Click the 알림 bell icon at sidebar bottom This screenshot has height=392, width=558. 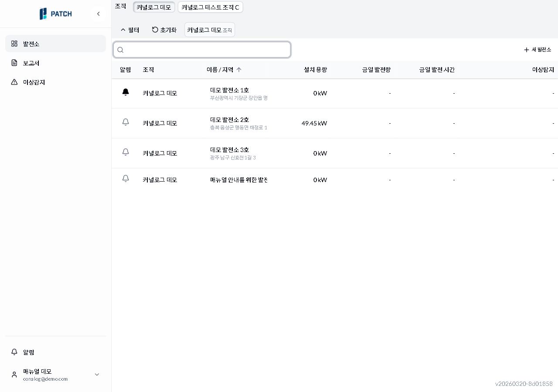point(14,352)
